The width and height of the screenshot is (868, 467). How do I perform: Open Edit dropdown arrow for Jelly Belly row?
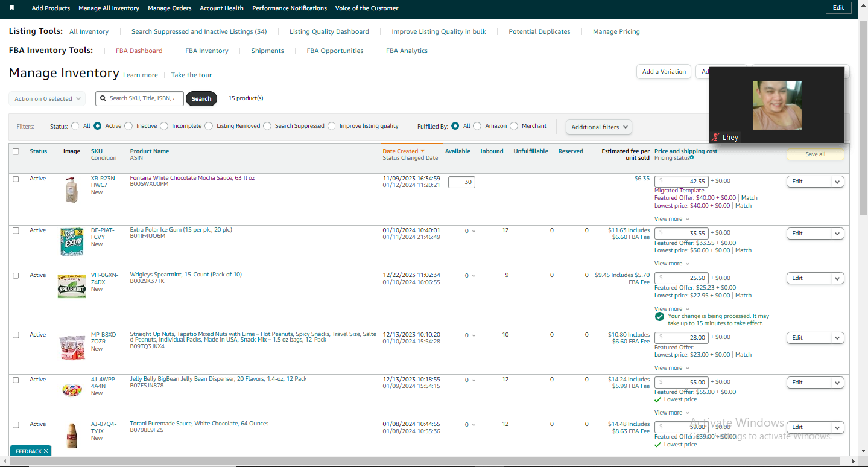pyautogui.click(x=838, y=383)
